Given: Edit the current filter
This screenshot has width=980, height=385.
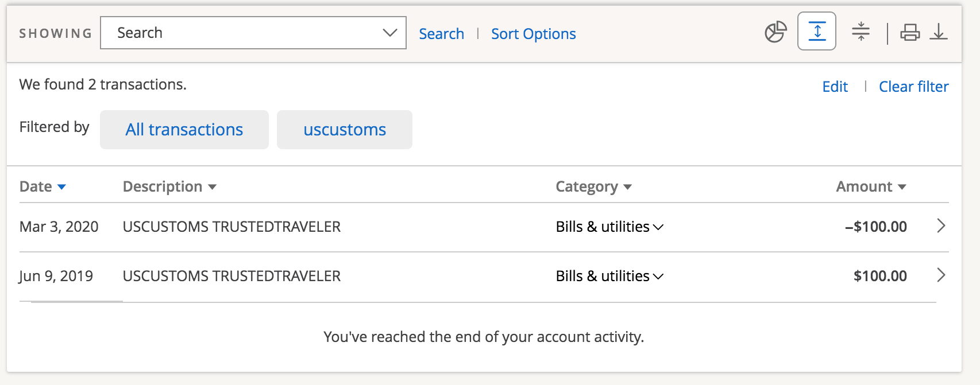Looking at the screenshot, I should [x=835, y=87].
